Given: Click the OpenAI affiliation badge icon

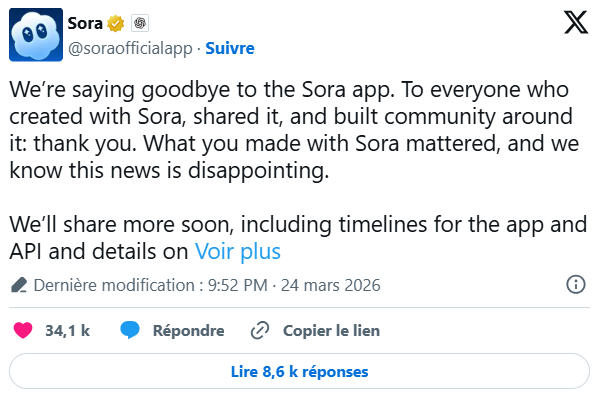Looking at the screenshot, I should 140,24.
